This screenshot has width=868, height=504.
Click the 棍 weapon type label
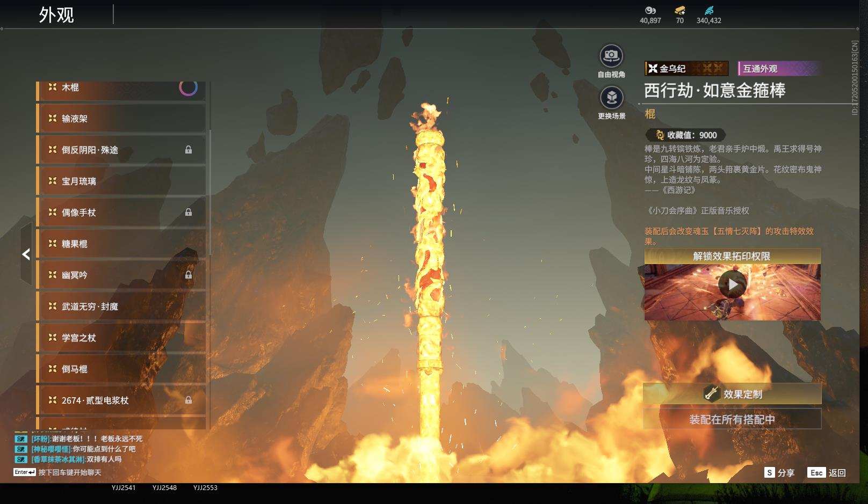click(x=650, y=114)
